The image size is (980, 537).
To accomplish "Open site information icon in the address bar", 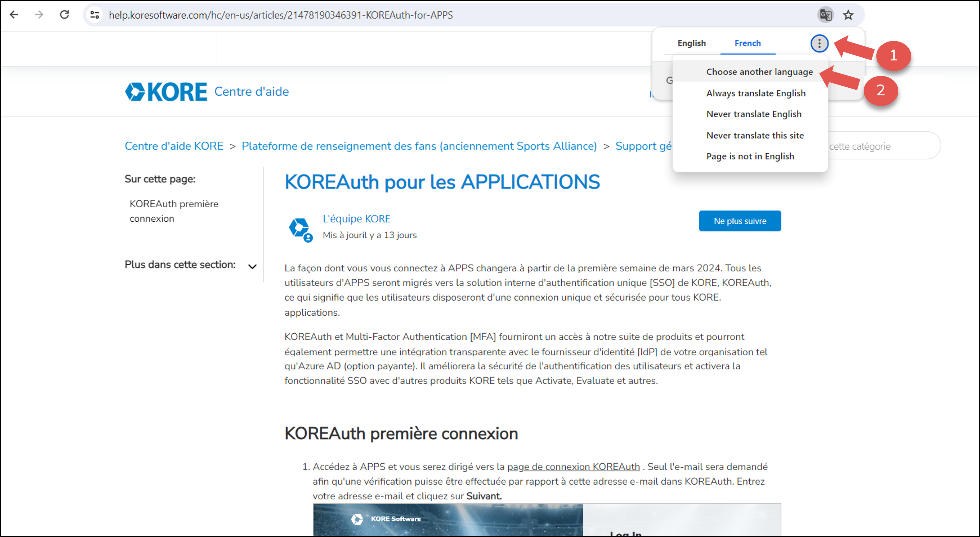I will coord(94,15).
